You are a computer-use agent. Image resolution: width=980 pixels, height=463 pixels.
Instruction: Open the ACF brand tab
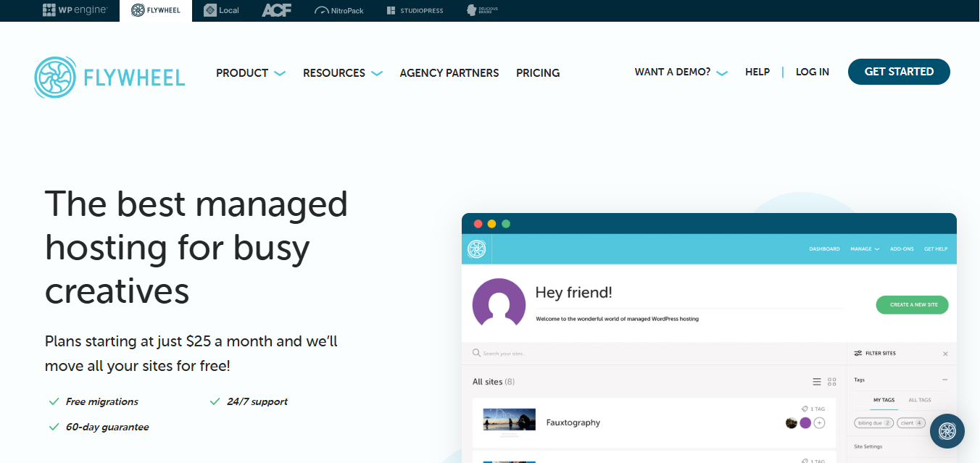(x=276, y=10)
